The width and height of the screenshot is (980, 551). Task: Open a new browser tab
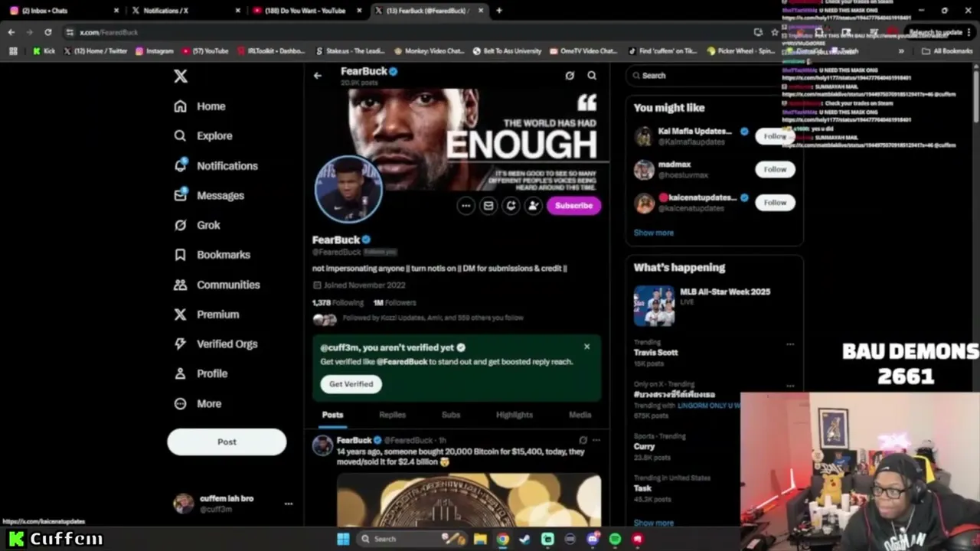499,11
